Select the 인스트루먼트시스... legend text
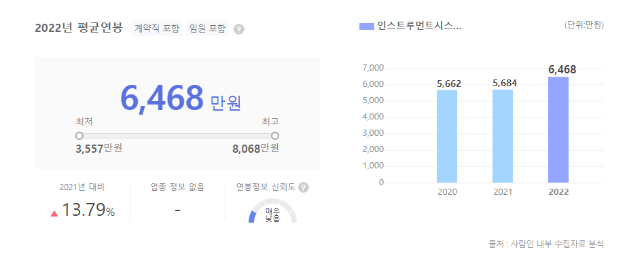644x279 pixels. point(419,26)
